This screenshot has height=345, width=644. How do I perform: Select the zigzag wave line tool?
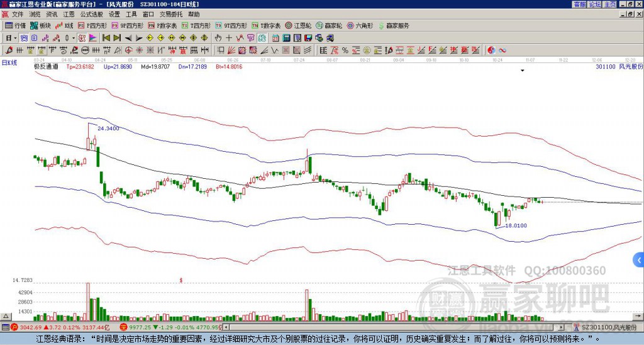(x=275, y=50)
